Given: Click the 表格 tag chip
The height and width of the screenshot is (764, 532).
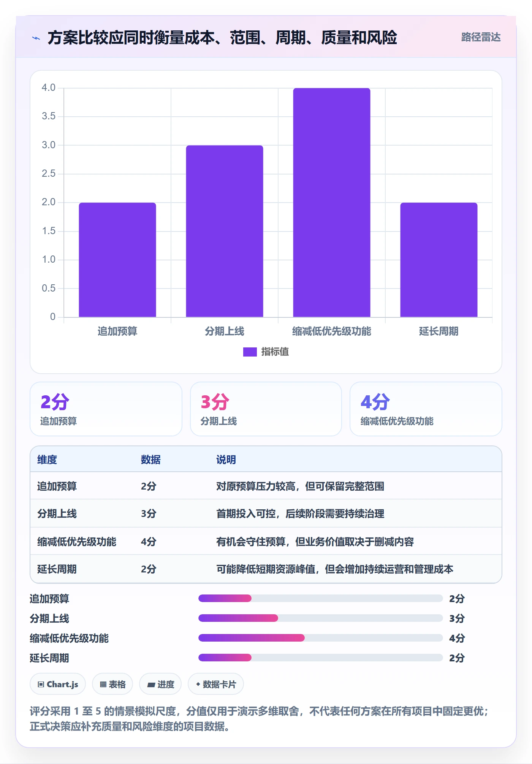Looking at the screenshot, I should tap(112, 684).
